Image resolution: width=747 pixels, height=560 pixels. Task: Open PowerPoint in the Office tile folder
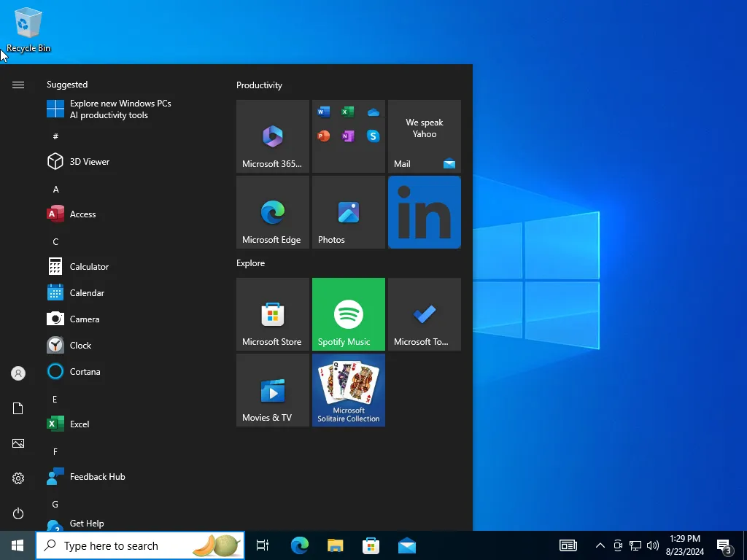[323, 136]
